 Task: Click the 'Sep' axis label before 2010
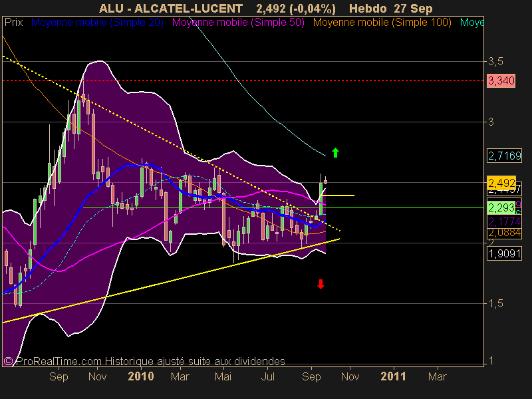(59, 376)
